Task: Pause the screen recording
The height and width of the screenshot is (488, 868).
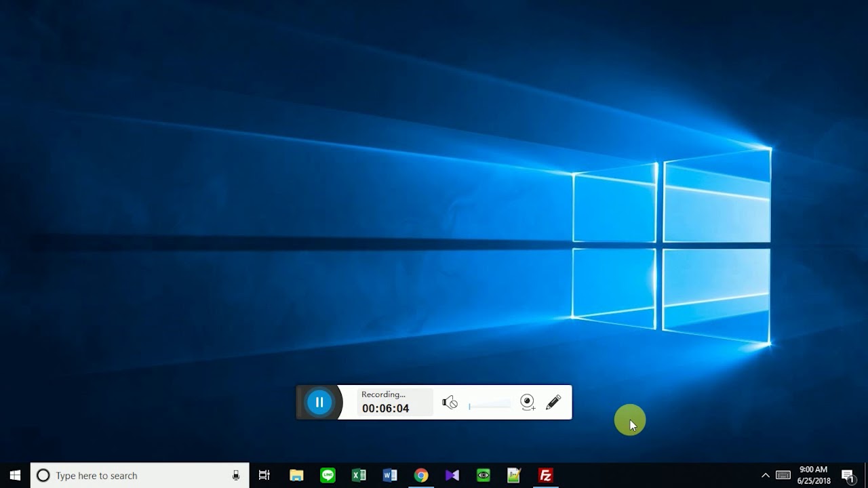Action: tap(319, 402)
